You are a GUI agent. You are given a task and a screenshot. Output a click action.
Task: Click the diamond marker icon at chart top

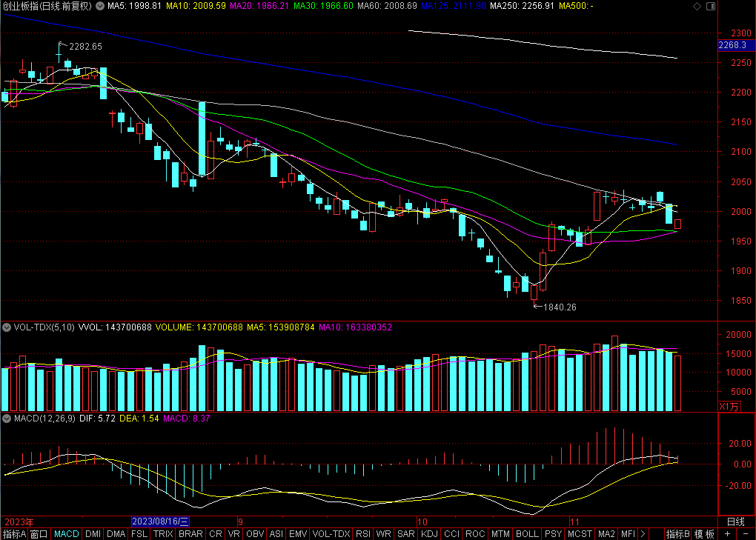(697, 6)
